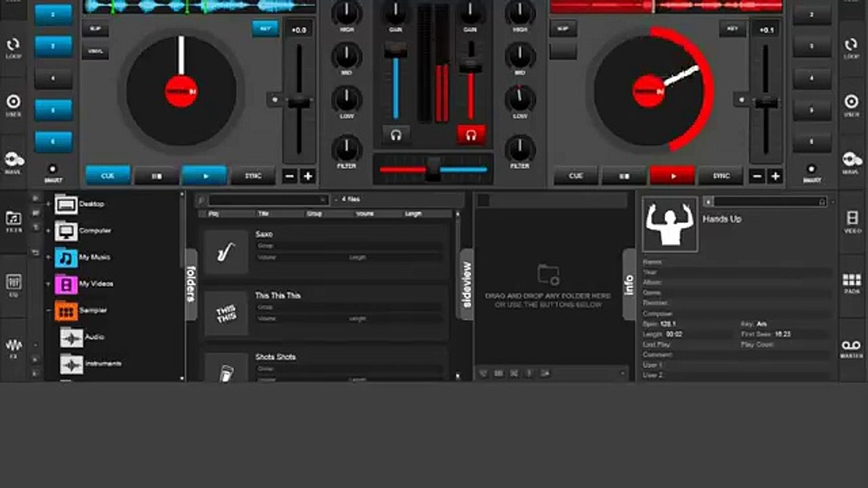Image resolution: width=868 pixels, height=488 pixels.
Task: Click the Hands Up cover artwork
Action: [x=670, y=224]
